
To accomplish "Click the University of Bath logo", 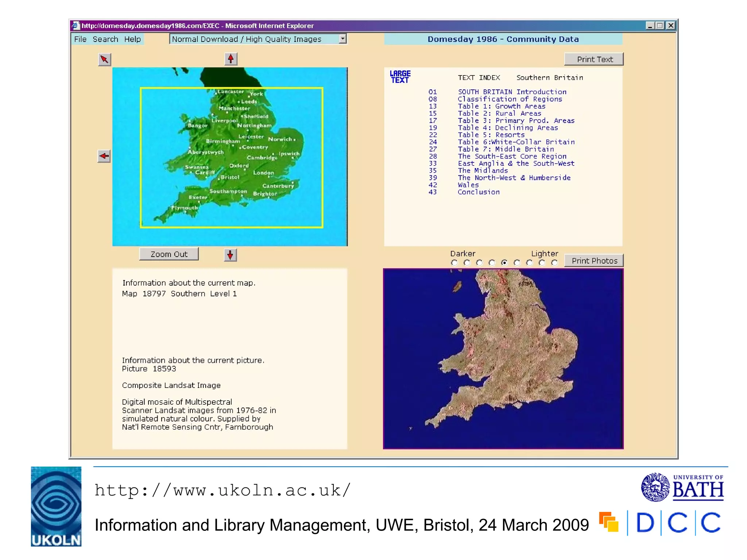I will (682, 487).
